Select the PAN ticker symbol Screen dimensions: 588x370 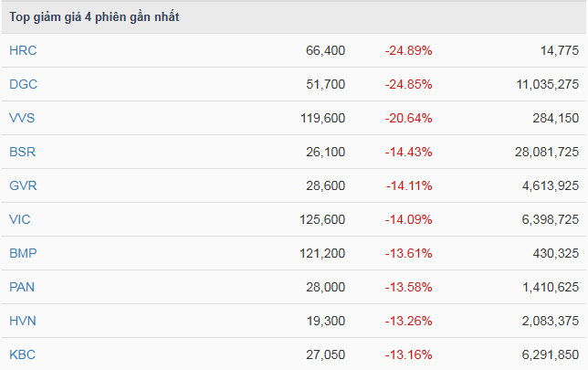(22, 287)
